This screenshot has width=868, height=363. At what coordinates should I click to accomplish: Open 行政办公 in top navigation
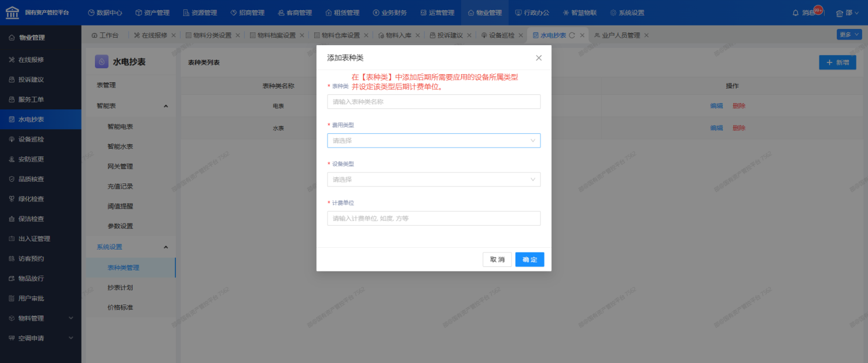(532, 13)
